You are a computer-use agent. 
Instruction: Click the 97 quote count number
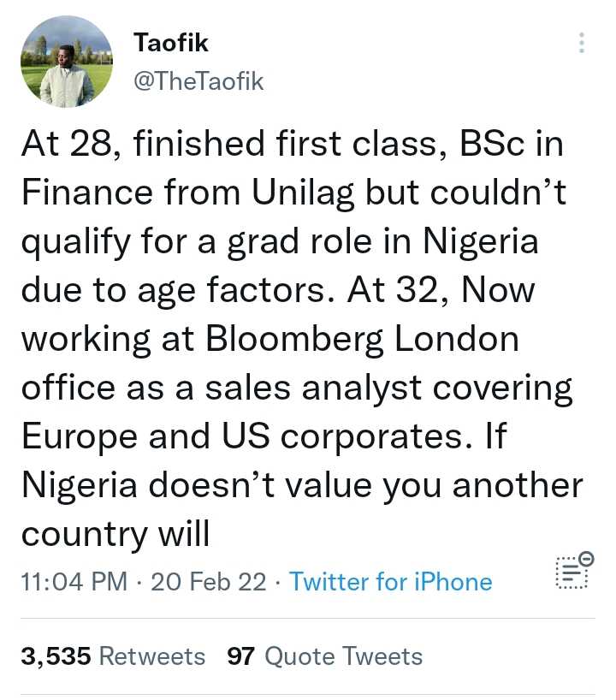click(x=242, y=656)
